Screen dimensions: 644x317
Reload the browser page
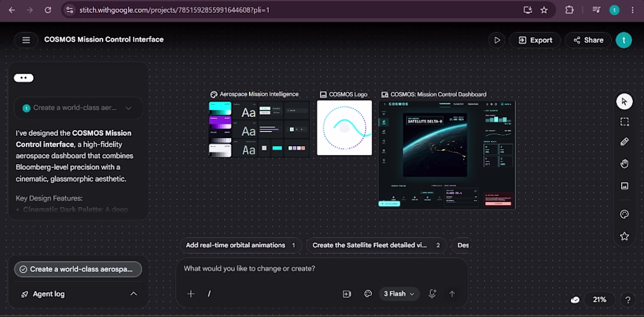(x=47, y=10)
